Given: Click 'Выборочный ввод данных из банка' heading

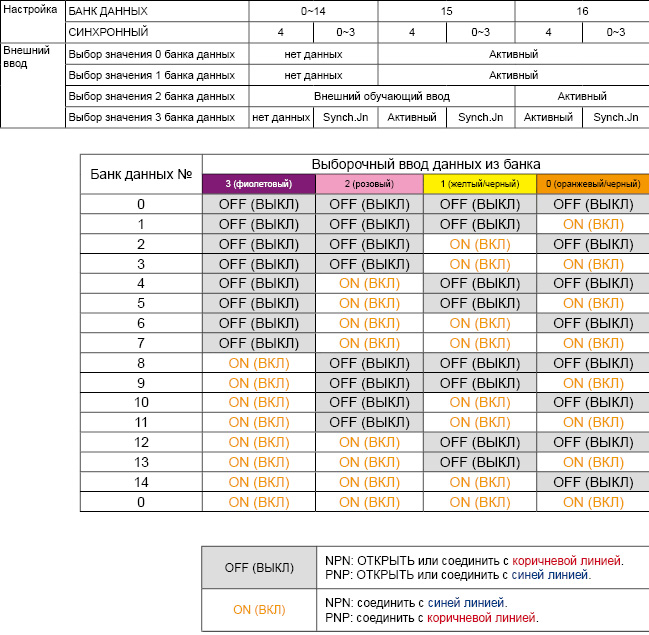Looking at the screenshot, I should (x=425, y=164).
